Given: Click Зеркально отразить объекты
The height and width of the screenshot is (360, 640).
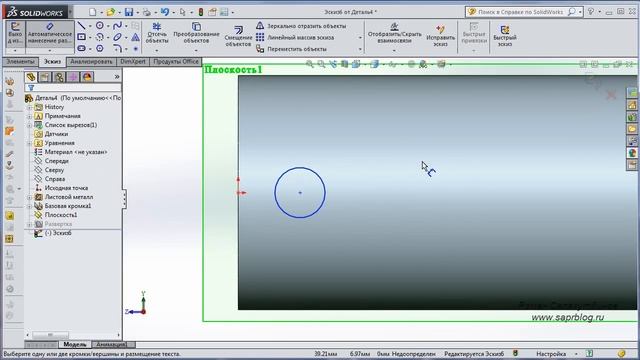Looking at the screenshot, I should coord(301,26).
